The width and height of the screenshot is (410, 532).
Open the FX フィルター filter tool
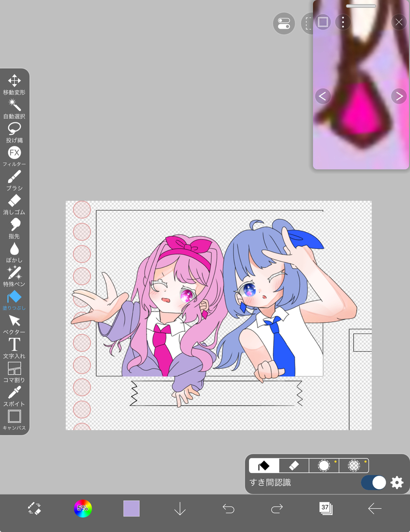click(x=14, y=156)
